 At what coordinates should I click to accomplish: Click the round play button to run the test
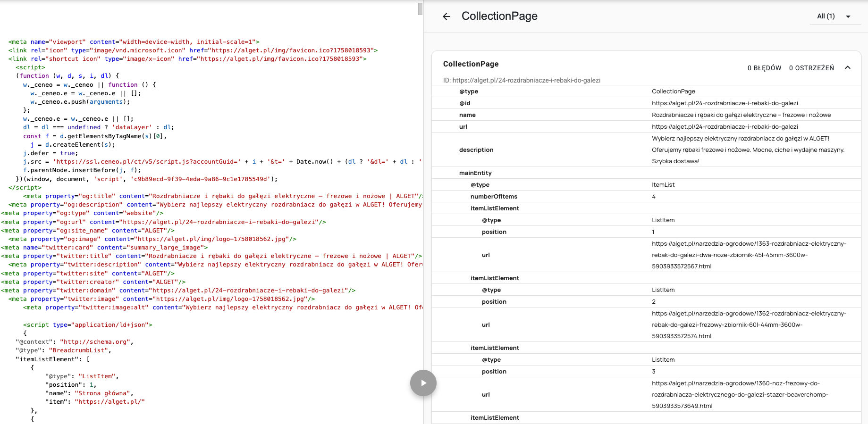click(423, 383)
